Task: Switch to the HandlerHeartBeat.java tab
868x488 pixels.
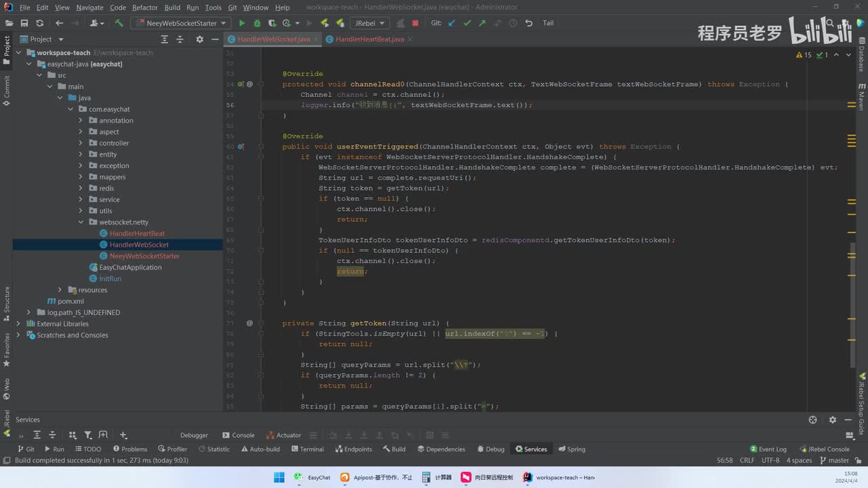Action: [x=370, y=39]
